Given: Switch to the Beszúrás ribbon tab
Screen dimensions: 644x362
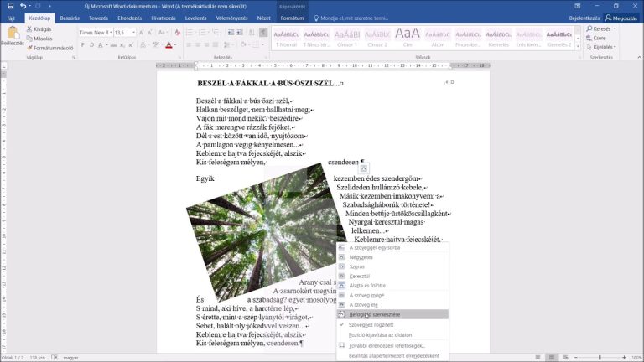Looking at the screenshot, I should tap(70, 18).
